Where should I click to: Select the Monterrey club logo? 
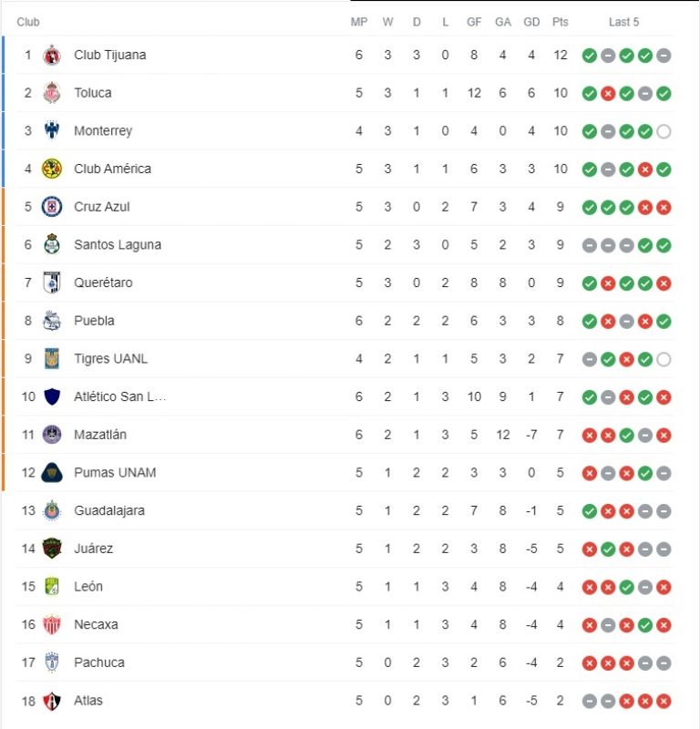tap(52, 130)
